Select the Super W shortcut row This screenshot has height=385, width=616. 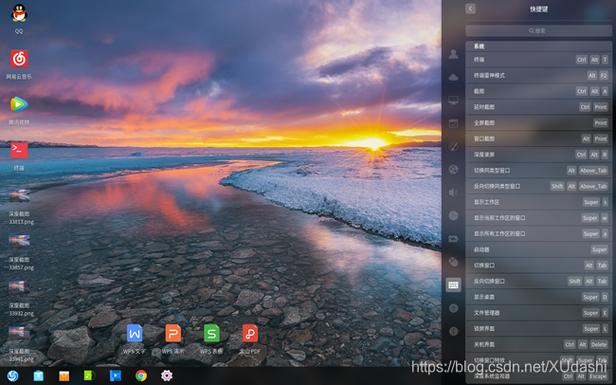[539, 218]
